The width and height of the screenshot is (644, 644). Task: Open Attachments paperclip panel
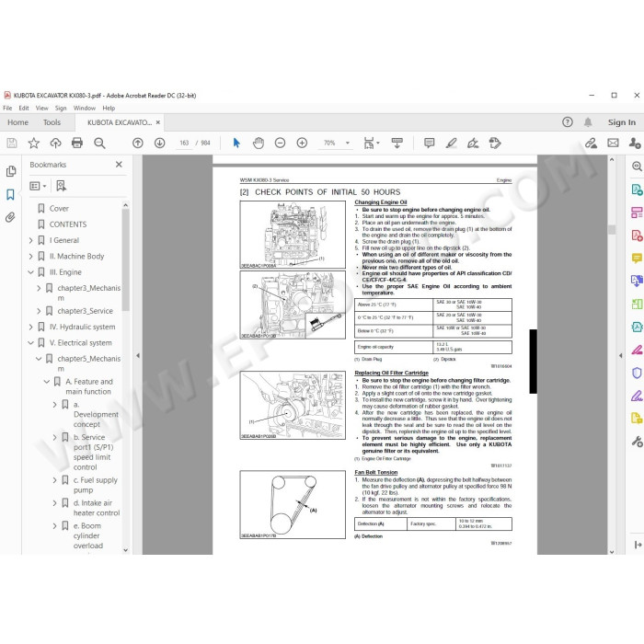[x=10, y=217]
